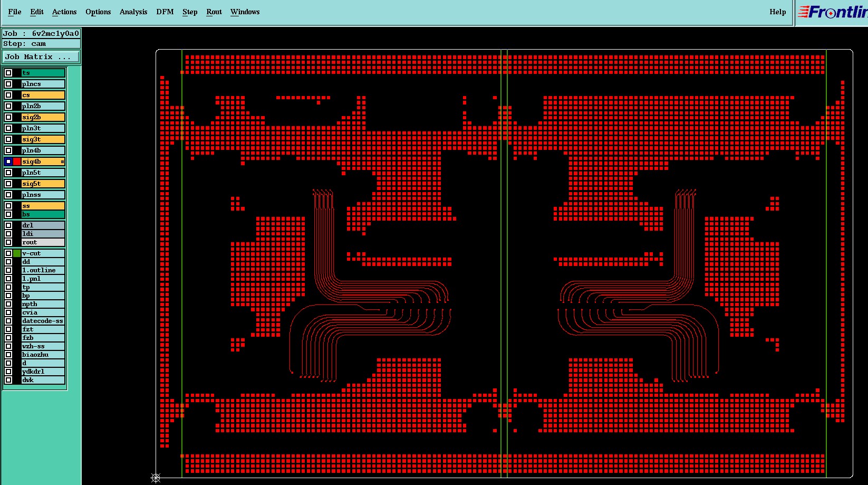Select the plnss layer name
Image resolution: width=868 pixels, height=485 pixels.
43,195
